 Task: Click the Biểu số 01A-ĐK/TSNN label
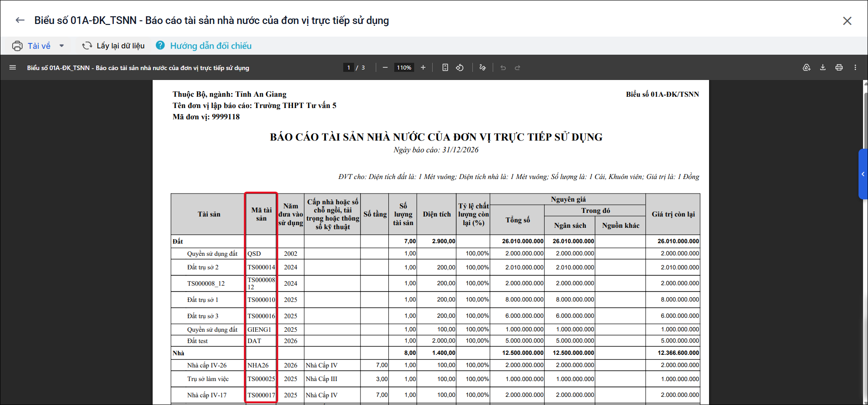point(663,94)
